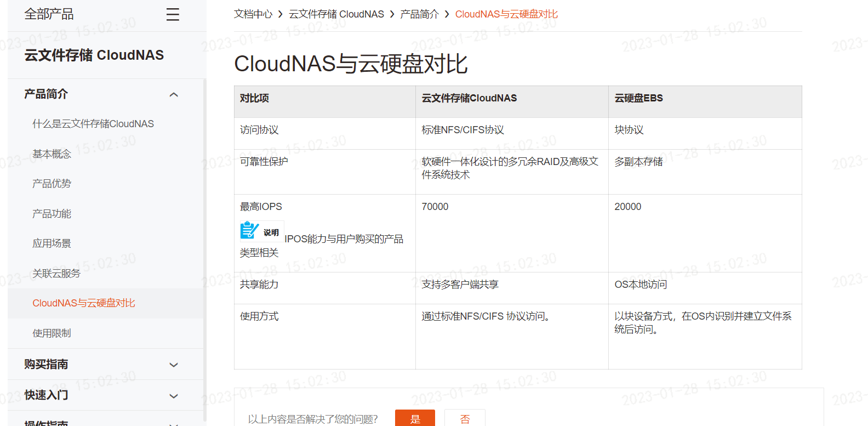Image resolution: width=868 pixels, height=426 pixels.
Task: Select 关联云服务 in the sidebar
Action: click(56, 274)
